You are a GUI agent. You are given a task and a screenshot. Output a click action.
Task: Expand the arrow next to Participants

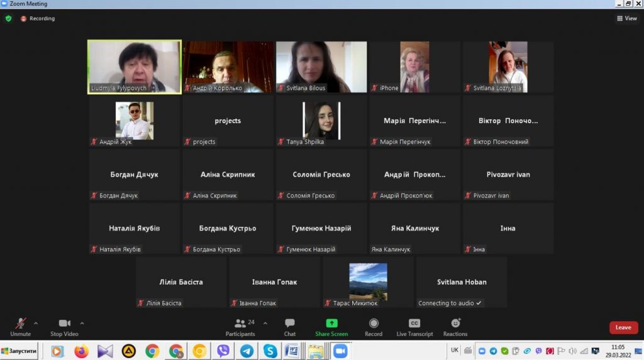(x=265, y=324)
